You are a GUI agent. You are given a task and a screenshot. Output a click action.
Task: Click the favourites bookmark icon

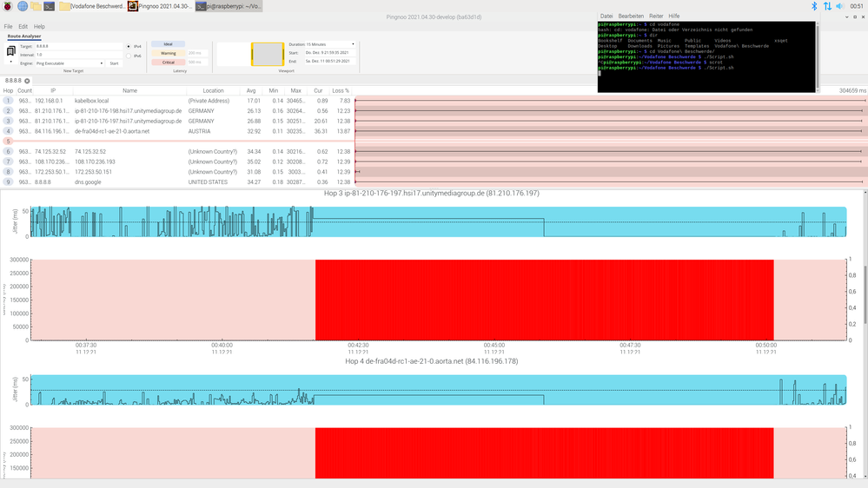tap(10, 51)
